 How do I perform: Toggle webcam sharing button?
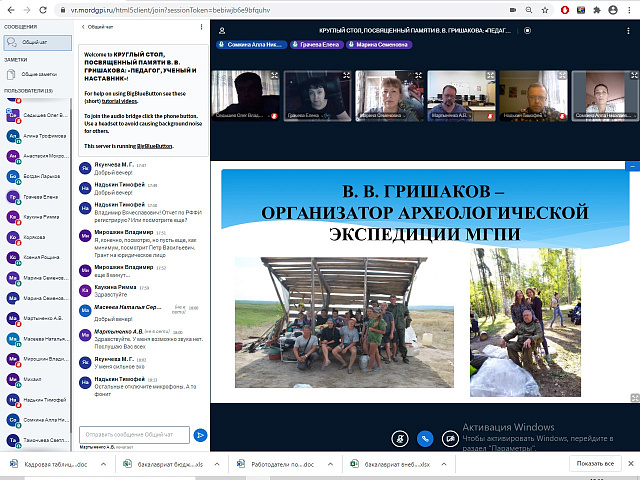point(450,439)
